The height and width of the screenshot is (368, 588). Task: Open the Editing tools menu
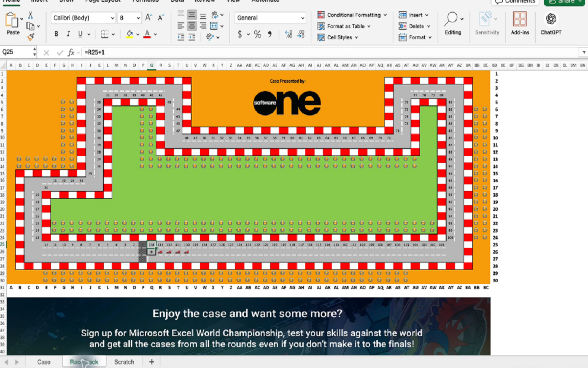click(453, 24)
